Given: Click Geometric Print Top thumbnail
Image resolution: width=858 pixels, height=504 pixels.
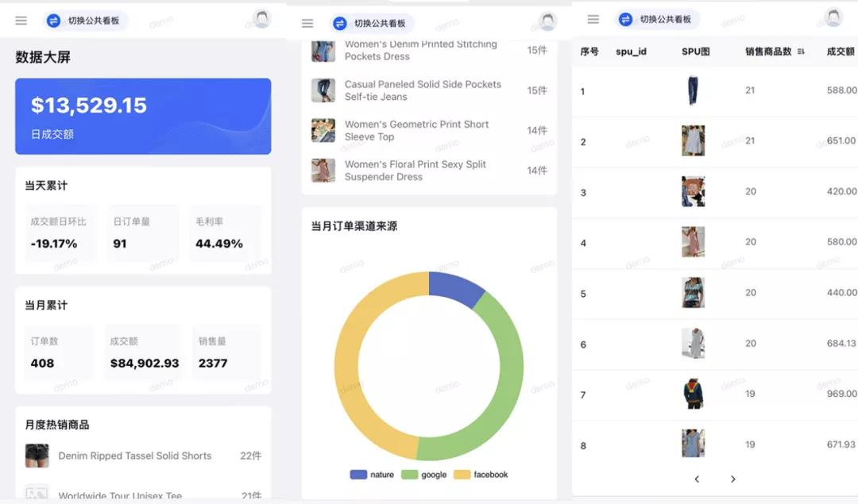Looking at the screenshot, I should 323,130.
